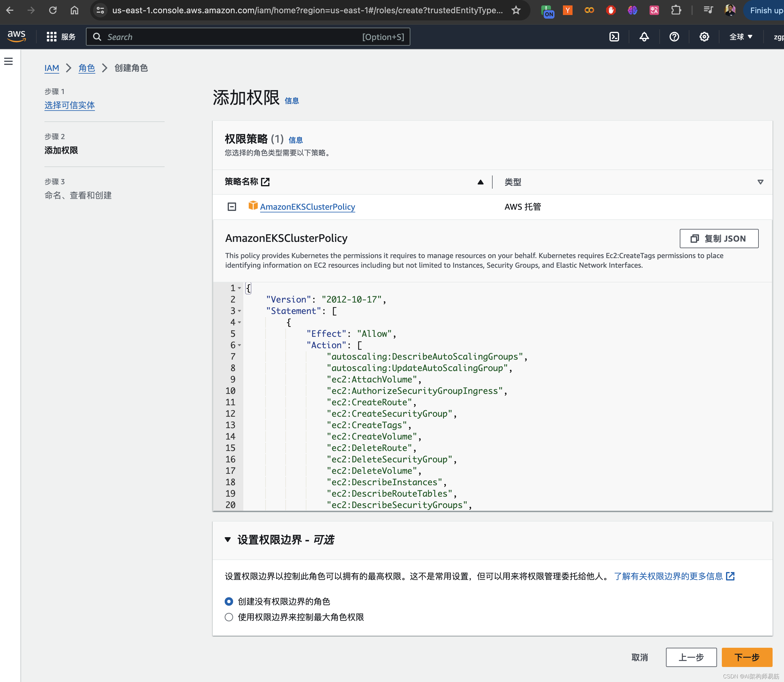Go forward using the browser forward arrow
The width and height of the screenshot is (784, 682).
coord(31,10)
